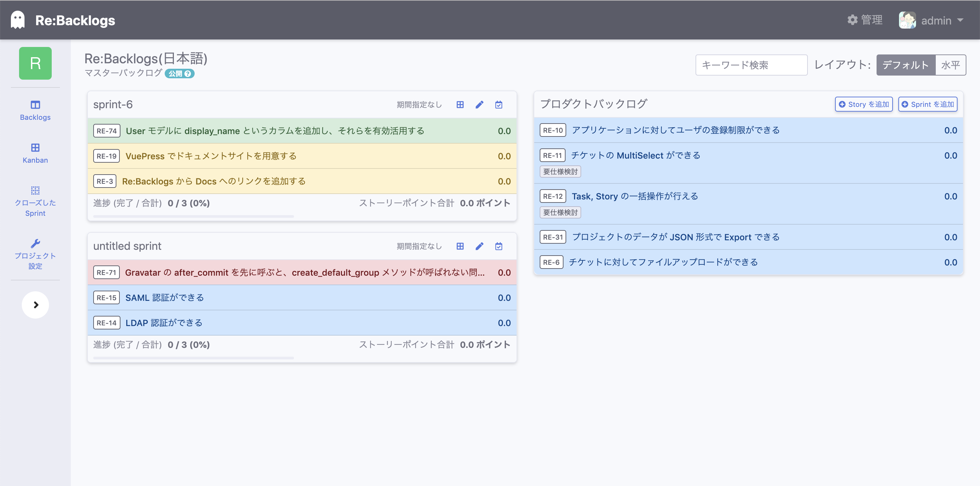Click the sprint-6 title
This screenshot has width=980, height=486.
(x=113, y=105)
